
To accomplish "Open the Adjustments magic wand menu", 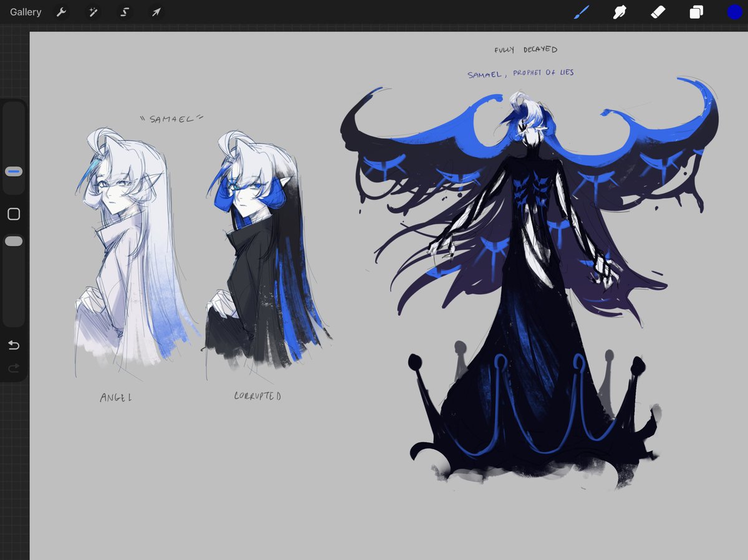I will pos(93,12).
